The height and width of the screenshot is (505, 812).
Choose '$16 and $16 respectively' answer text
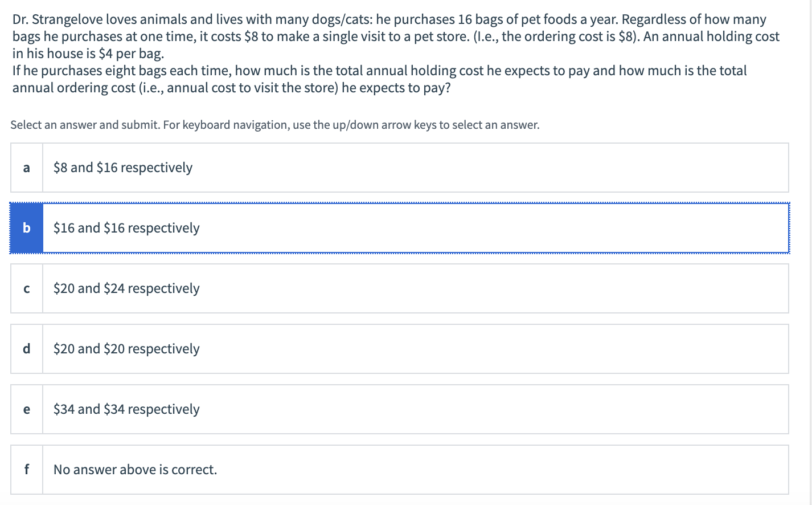tap(126, 228)
